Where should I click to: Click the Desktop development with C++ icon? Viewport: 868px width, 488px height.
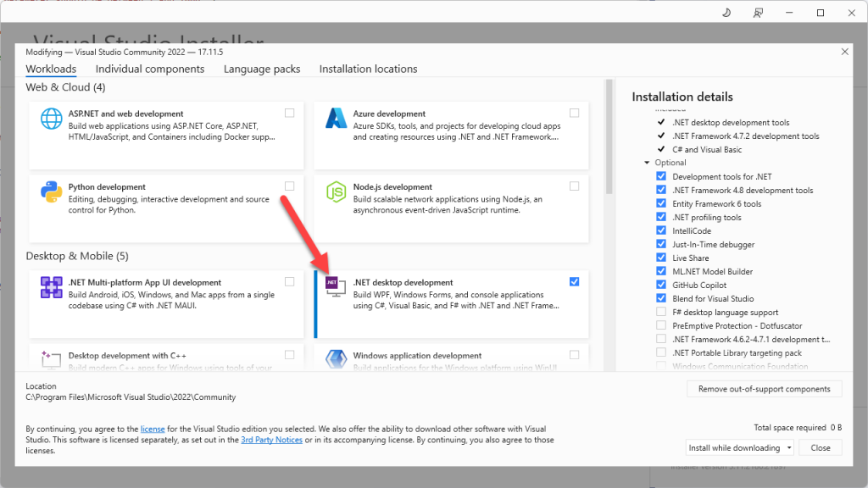pyautogui.click(x=51, y=359)
